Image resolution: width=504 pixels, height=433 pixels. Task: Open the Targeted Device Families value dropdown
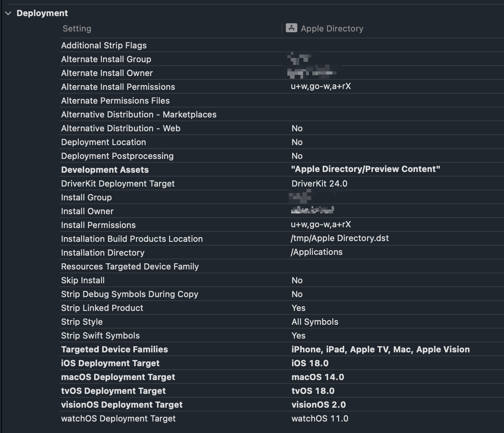pyautogui.click(x=380, y=349)
